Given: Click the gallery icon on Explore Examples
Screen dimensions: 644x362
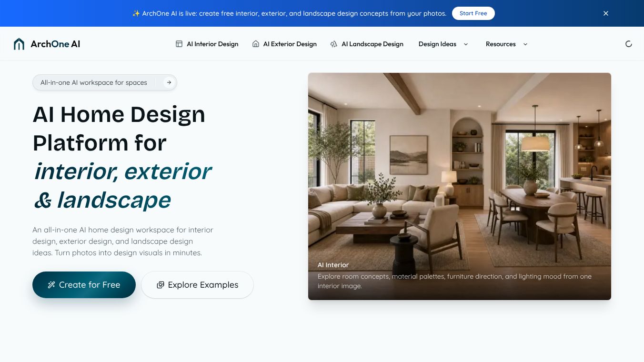Looking at the screenshot, I should tap(161, 285).
